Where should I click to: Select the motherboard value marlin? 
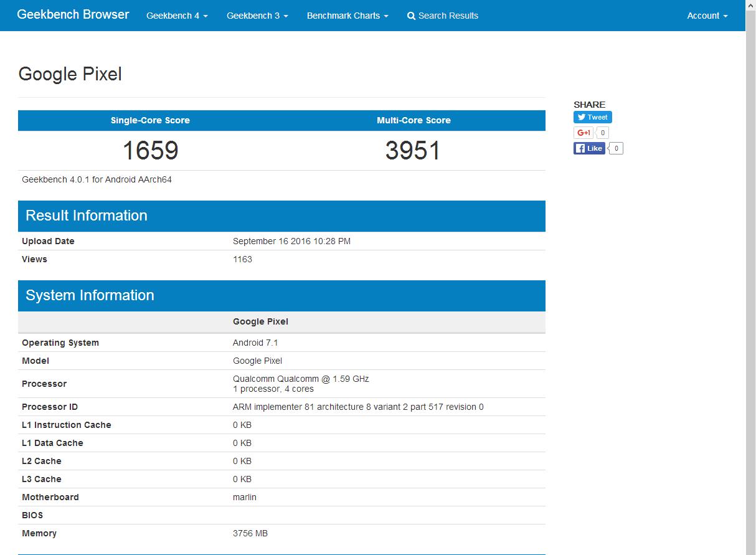[245, 497]
